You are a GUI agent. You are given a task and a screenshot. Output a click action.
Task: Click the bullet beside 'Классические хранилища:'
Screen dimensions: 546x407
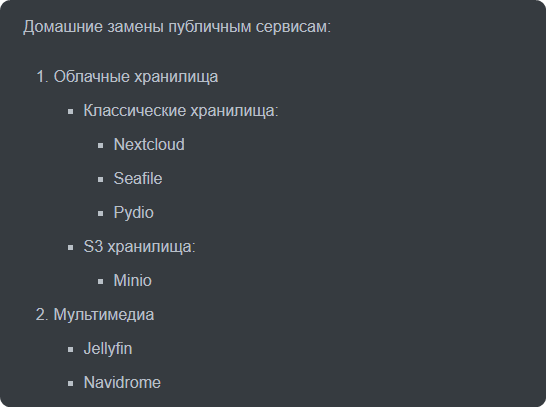pyautogui.click(x=71, y=112)
